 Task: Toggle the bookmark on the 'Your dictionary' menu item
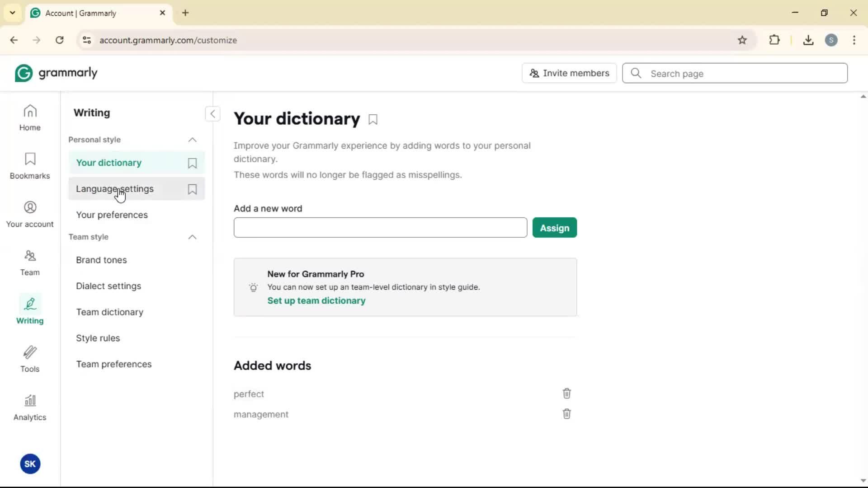point(192,163)
